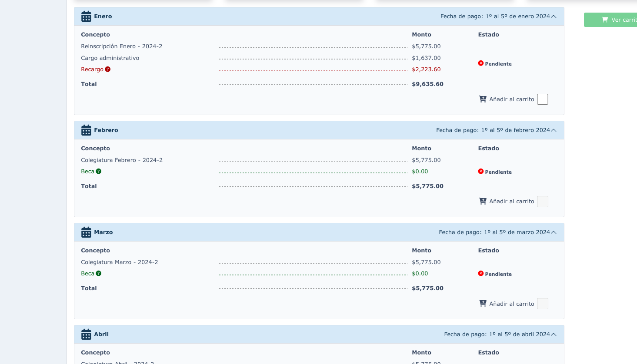
Task: Collapse the Marzo section with its chevron
Action: tap(554, 232)
